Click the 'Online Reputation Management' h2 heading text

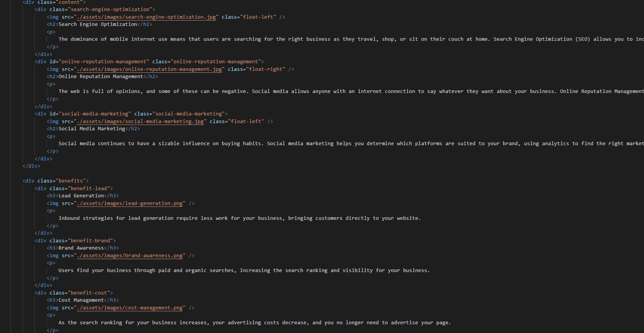tap(101, 77)
